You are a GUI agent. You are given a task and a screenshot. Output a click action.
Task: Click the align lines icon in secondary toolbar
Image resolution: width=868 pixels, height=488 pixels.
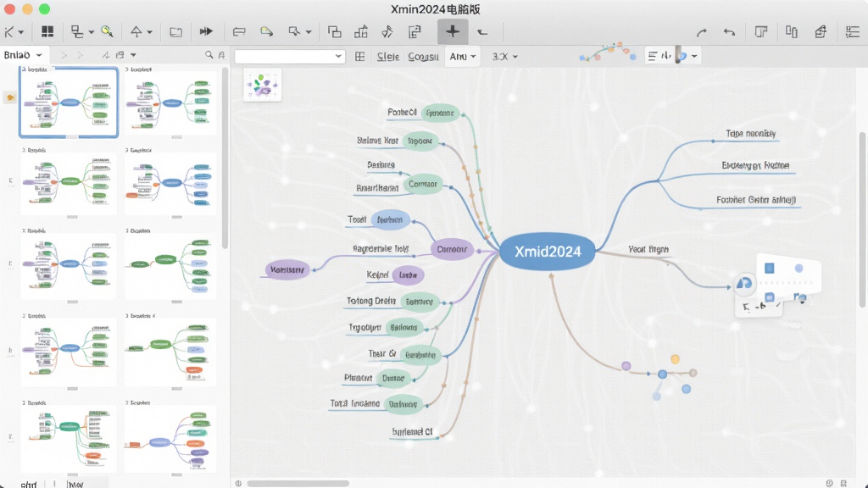point(653,56)
